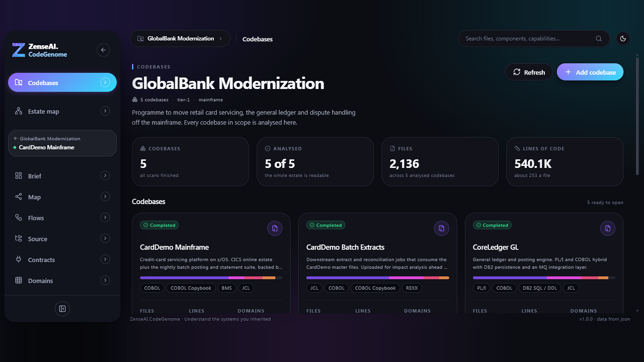The image size is (644, 362).
Task: Toggle dark mode moon icon
Action: [623, 39]
